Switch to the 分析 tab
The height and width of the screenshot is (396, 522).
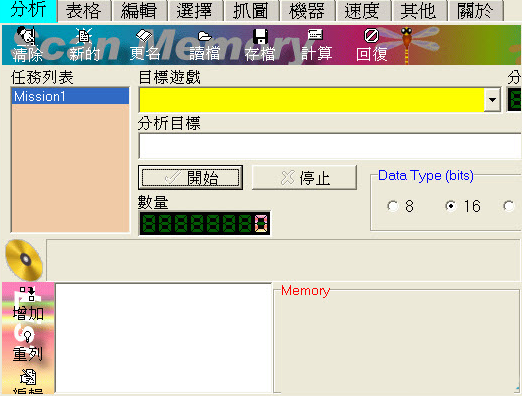click(28, 10)
